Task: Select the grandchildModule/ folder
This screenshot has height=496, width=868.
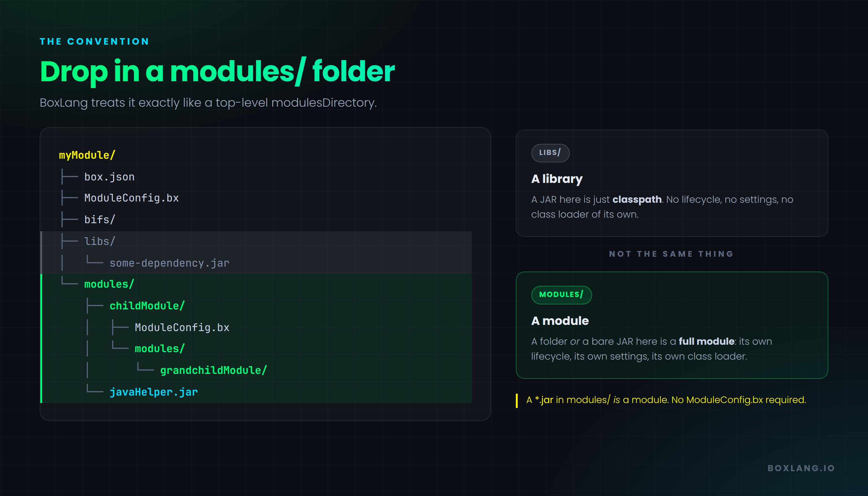Action: [214, 370]
